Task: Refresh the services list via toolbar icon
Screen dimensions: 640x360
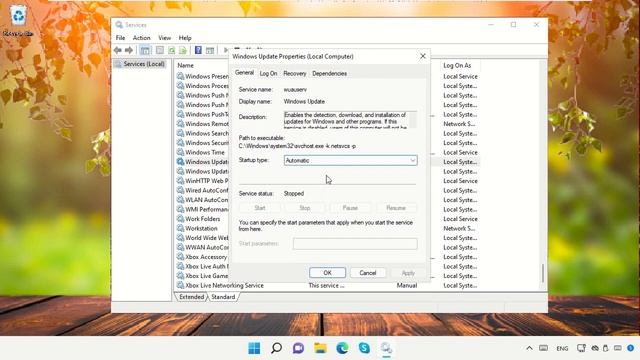Action: 172,50
